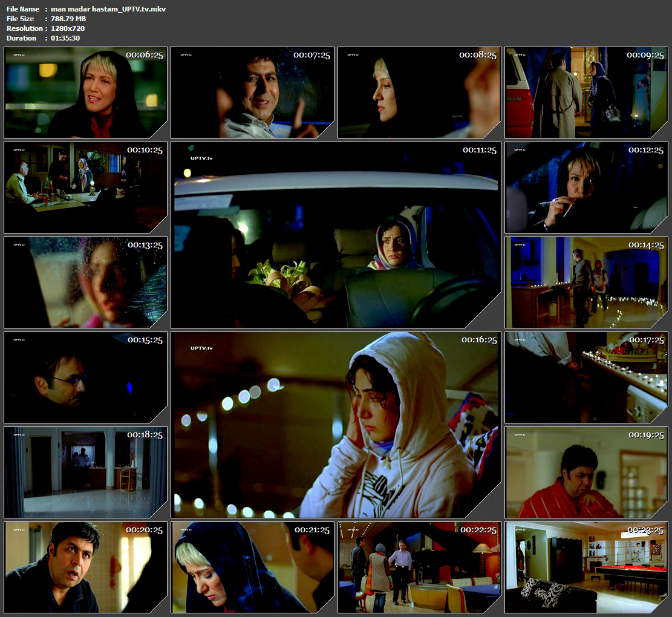This screenshot has width=672, height=617.
Task: Open the thumbnail stamped 00:22:25
Action: pyautogui.click(x=419, y=567)
